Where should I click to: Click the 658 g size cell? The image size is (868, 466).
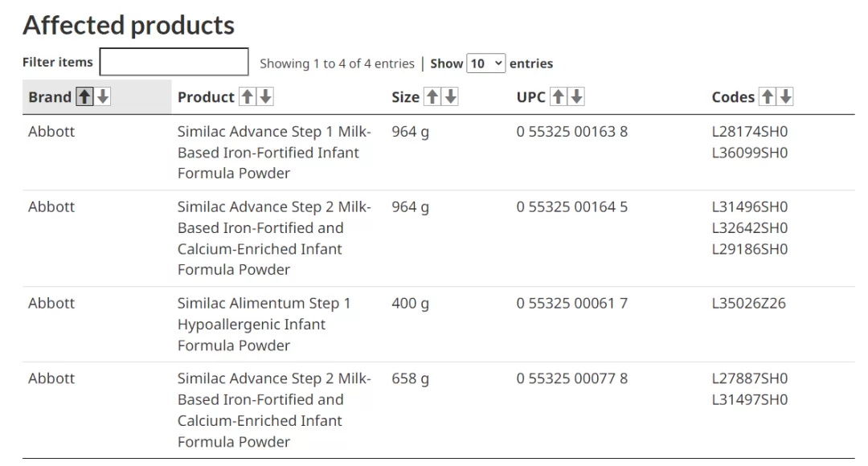pyautogui.click(x=410, y=378)
